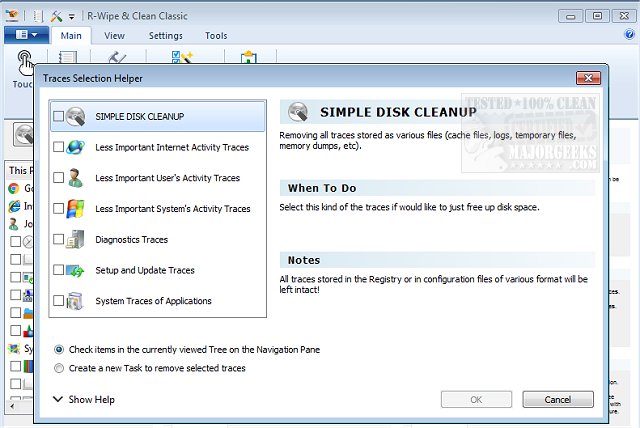
Task: Select System Traces of Applications label
Action: pos(153,301)
